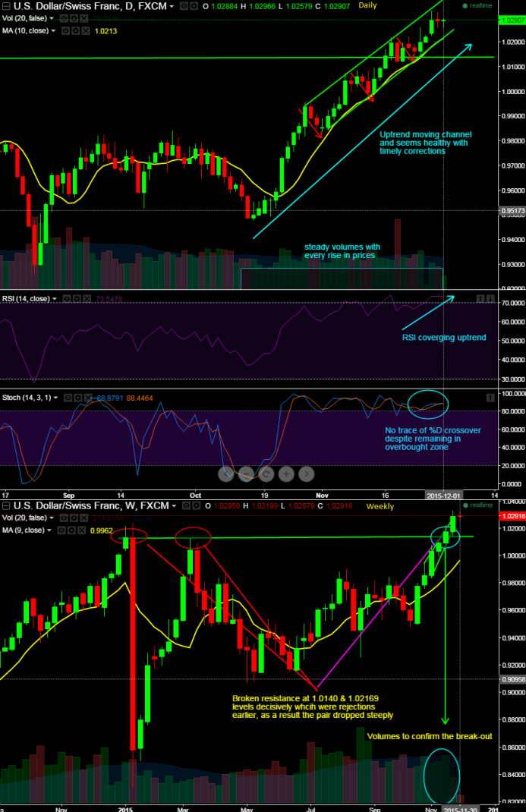Open settings for weekly Vol (20, false) indicator
This screenshot has width=526, height=812.
(x=73, y=518)
